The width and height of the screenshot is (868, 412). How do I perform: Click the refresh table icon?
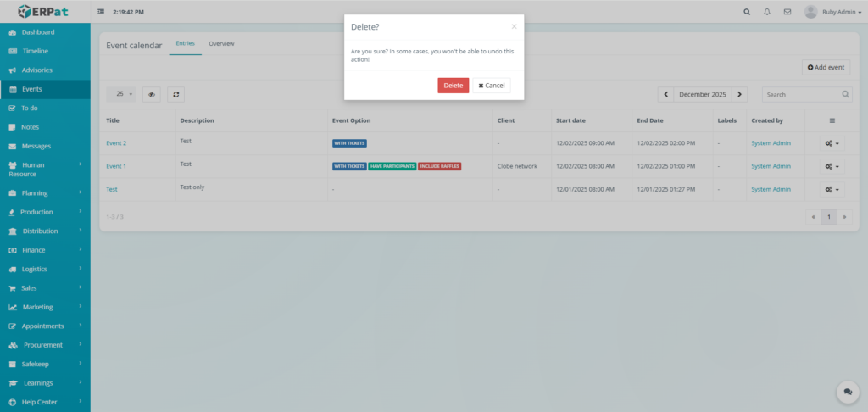point(176,95)
